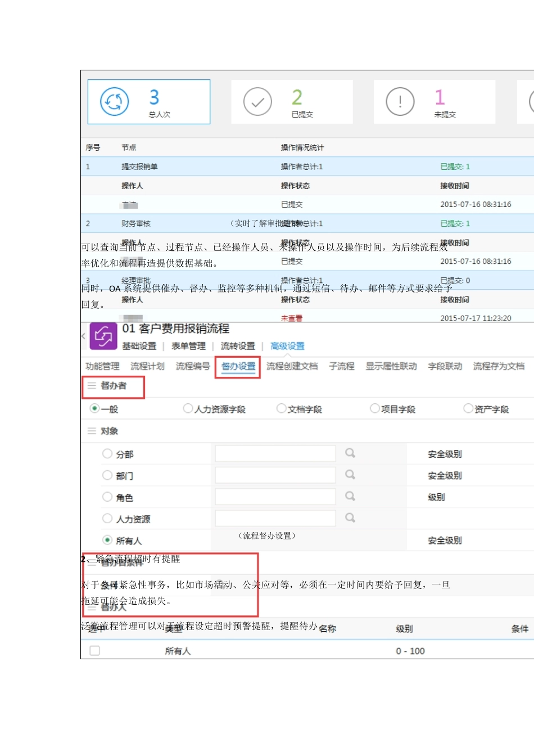Click the 未查看 status text

pos(292,318)
